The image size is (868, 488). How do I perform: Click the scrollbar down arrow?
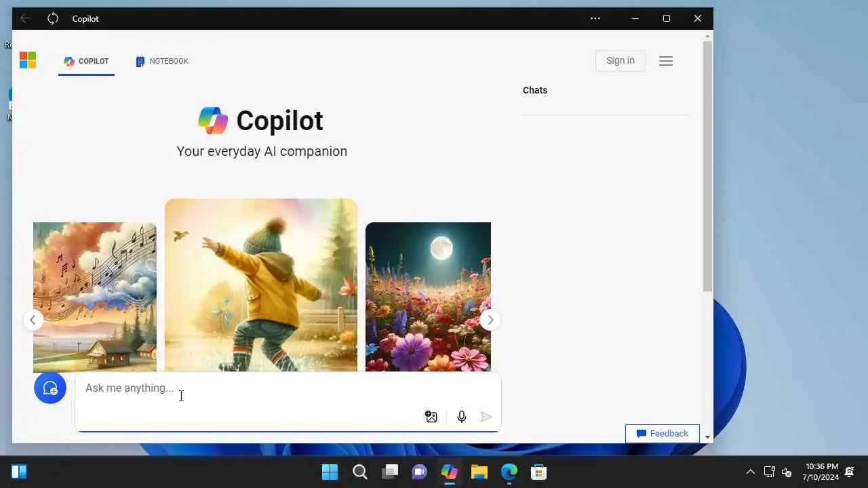pyautogui.click(x=707, y=437)
